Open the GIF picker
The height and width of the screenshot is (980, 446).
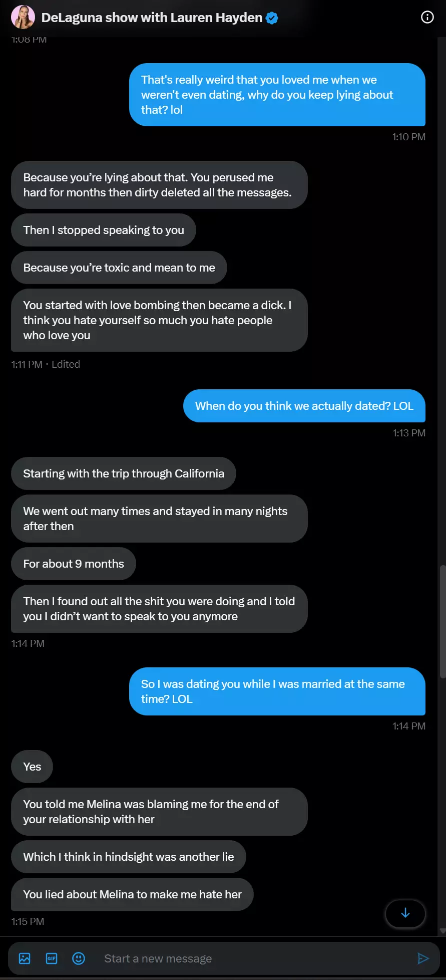(52, 958)
